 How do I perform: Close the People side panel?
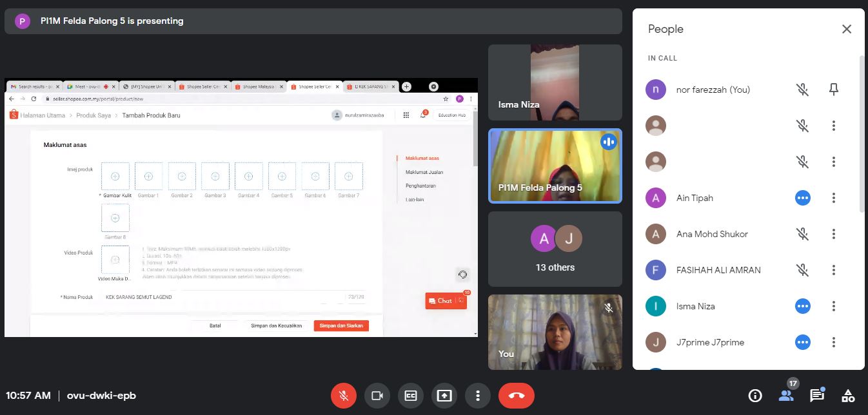pyautogui.click(x=847, y=29)
